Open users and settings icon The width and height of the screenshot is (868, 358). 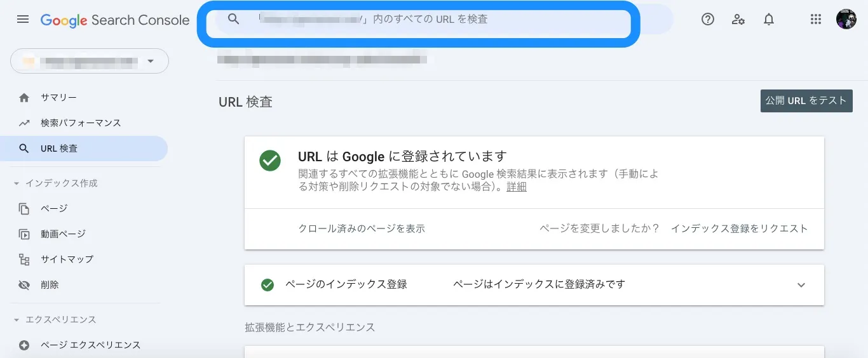(x=738, y=19)
